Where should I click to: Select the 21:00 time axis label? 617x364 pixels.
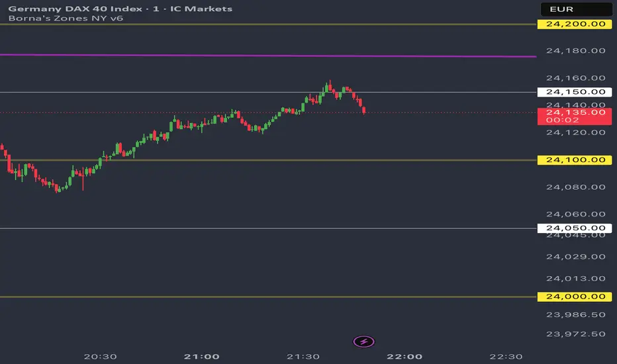tap(202, 356)
